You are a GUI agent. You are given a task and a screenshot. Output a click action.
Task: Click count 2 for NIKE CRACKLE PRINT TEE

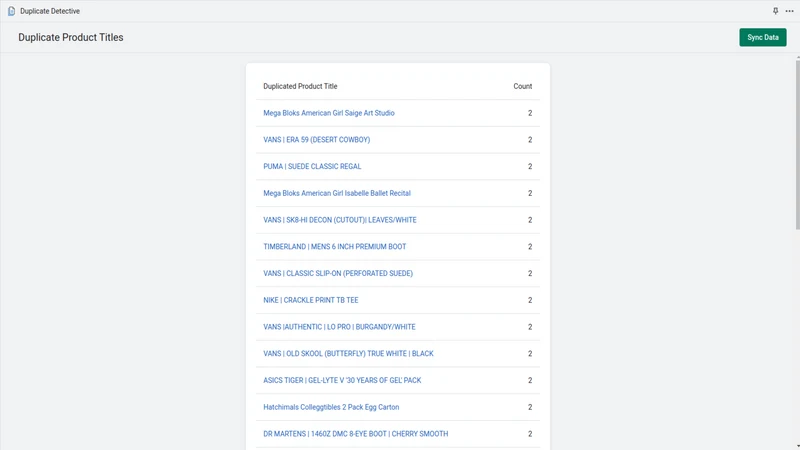[530, 300]
